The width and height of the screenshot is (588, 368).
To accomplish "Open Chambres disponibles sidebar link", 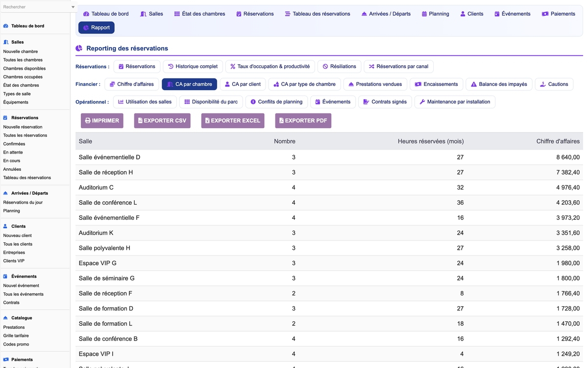I will pyautogui.click(x=24, y=68).
